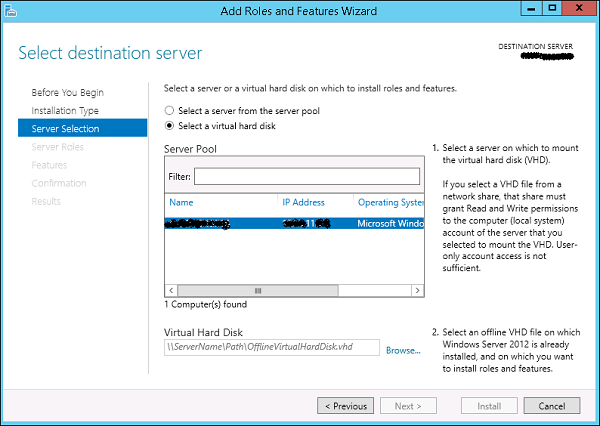Choose 'Select a virtual hard disk' option
Viewport: 600px width, 426px height.
tap(170, 126)
